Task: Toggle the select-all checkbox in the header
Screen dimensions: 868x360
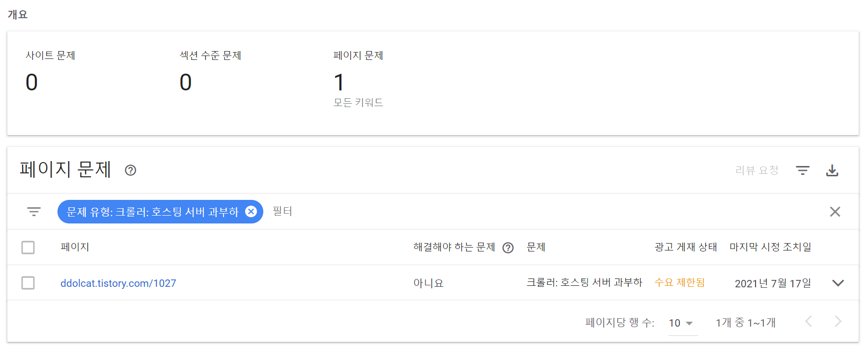Action: pyautogui.click(x=28, y=247)
